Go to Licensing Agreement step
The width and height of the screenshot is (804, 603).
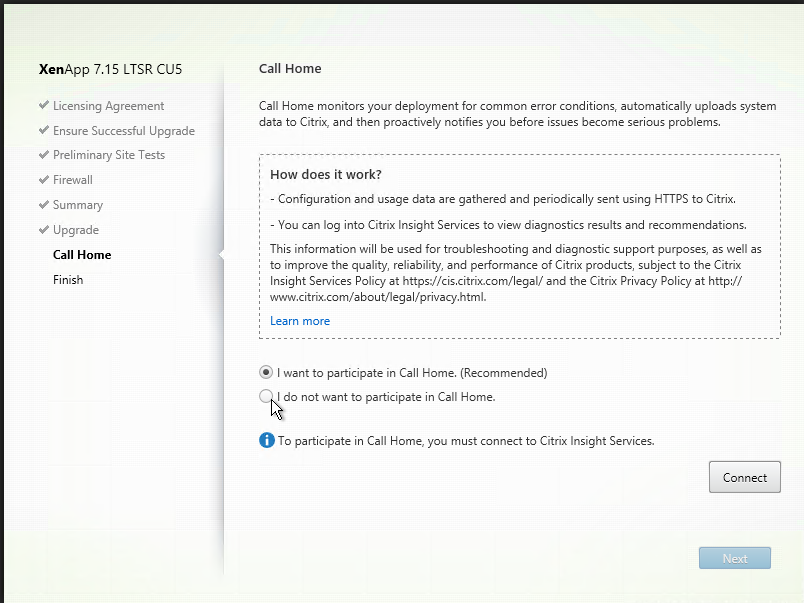point(108,106)
